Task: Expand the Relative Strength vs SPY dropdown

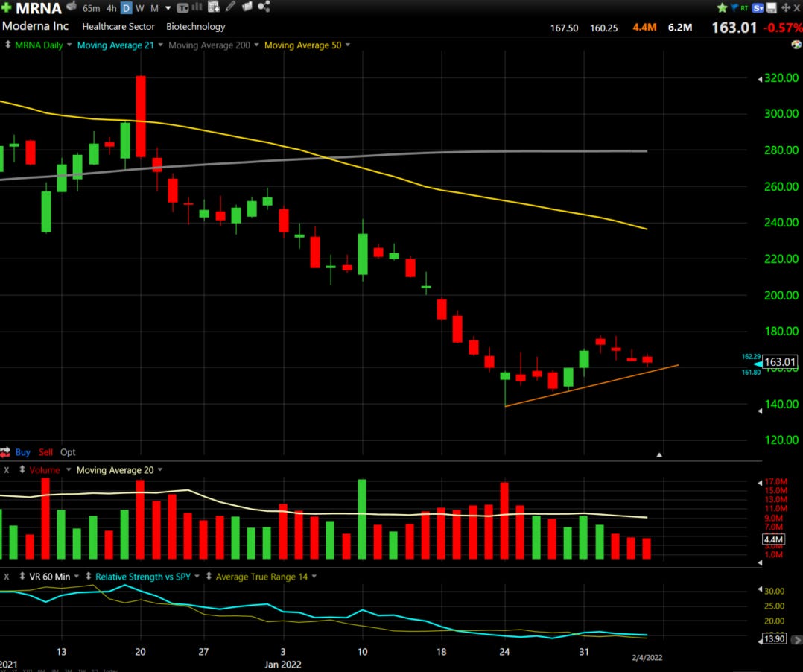Action: (x=197, y=576)
